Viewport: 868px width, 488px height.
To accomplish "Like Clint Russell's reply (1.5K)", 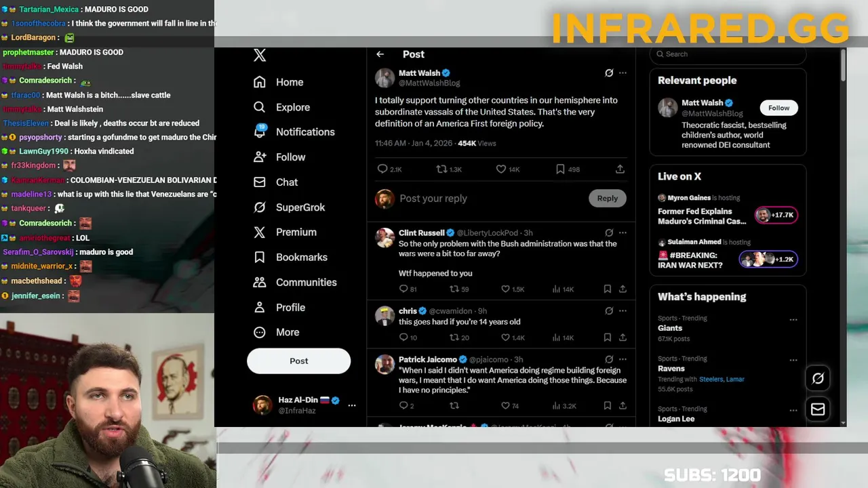I will tap(505, 289).
